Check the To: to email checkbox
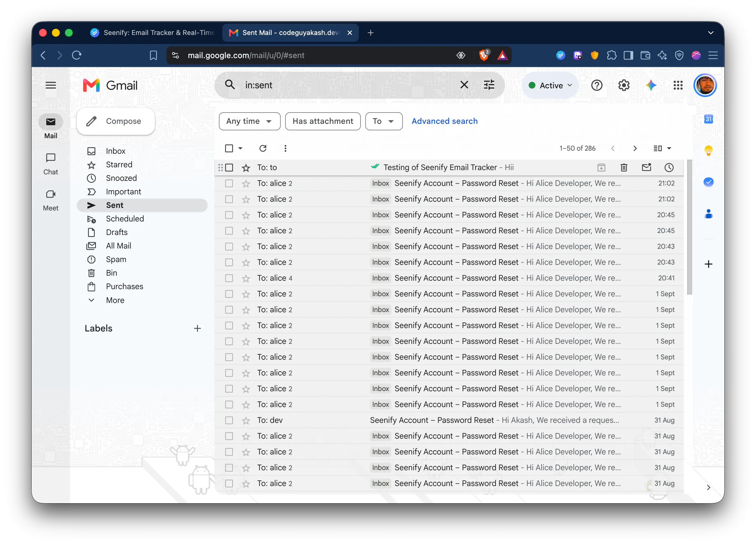 [229, 167]
